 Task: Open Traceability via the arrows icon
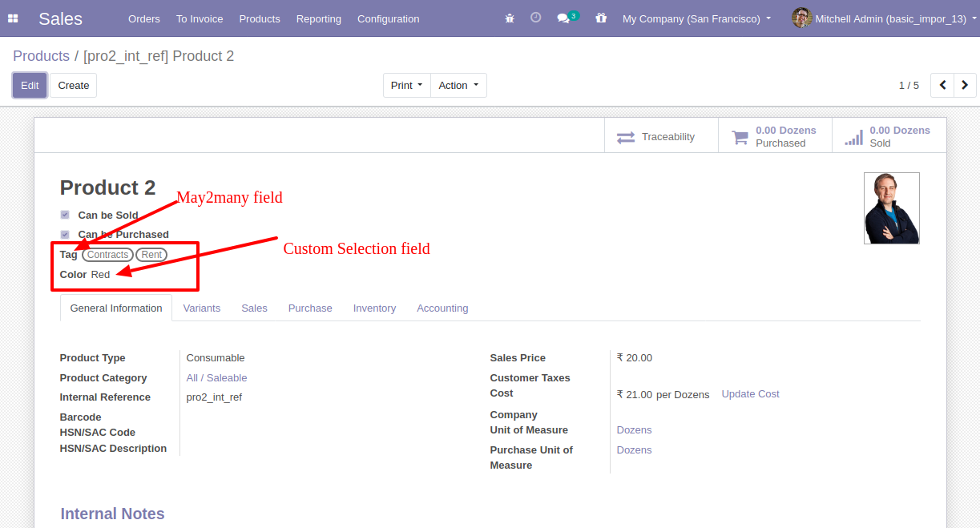point(626,137)
